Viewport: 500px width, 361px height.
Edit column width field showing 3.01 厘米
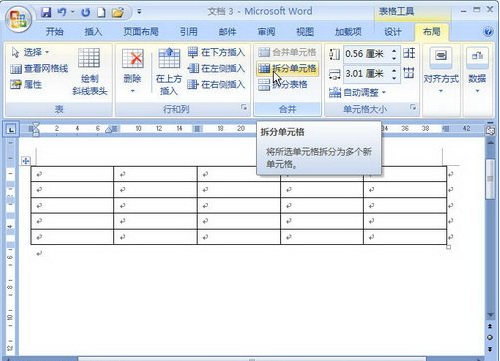click(366, 74)
